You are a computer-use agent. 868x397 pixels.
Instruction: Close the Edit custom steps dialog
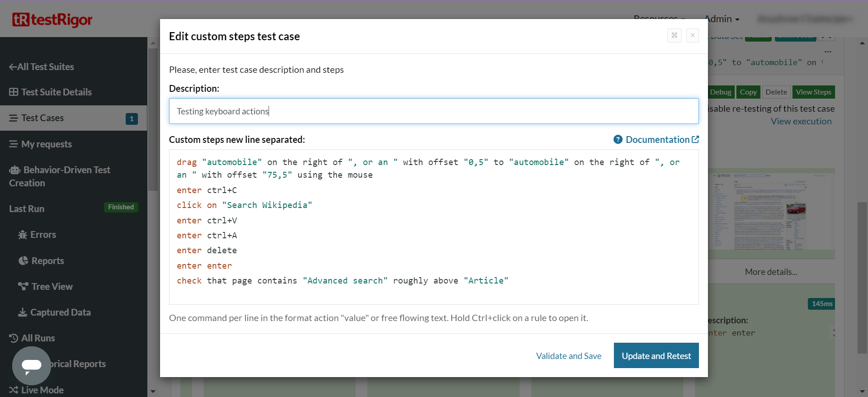(692, 35)
